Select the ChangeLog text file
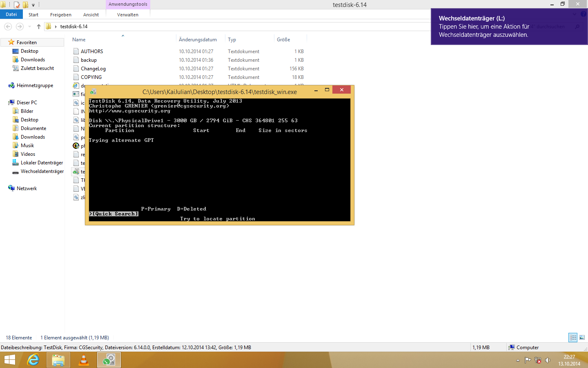Screen dimensions: 588x368 (93, 69)
